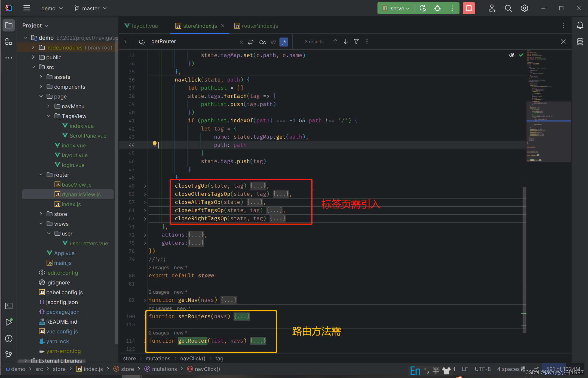Open the Database tool window
Viewport: 588px width, 378px height.
580,42
